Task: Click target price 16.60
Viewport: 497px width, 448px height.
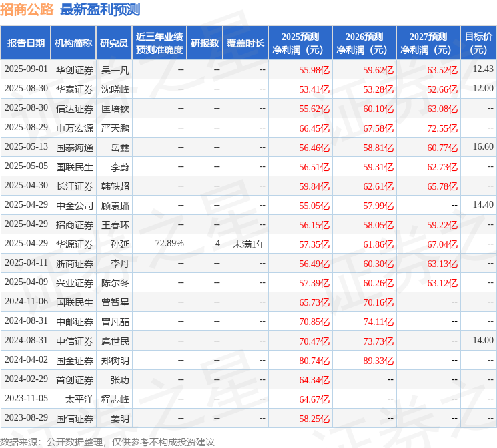Action: 483,146
